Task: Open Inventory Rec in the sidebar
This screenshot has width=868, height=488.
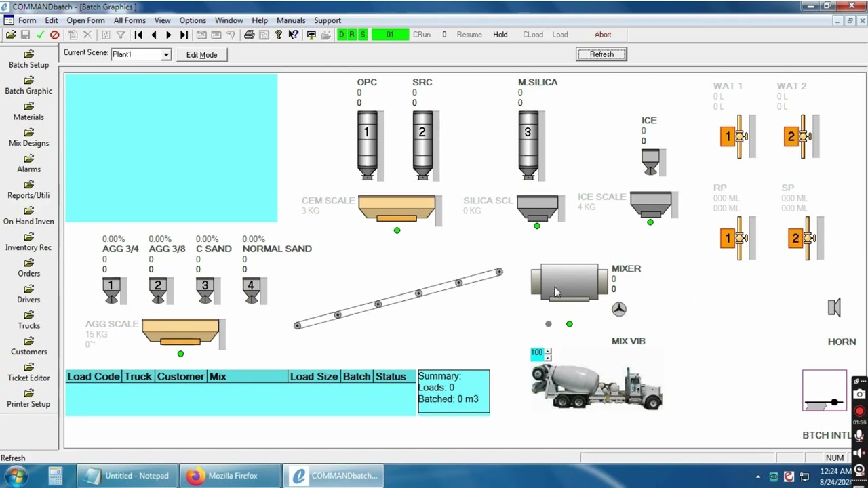Action: [x=28, y=242]
